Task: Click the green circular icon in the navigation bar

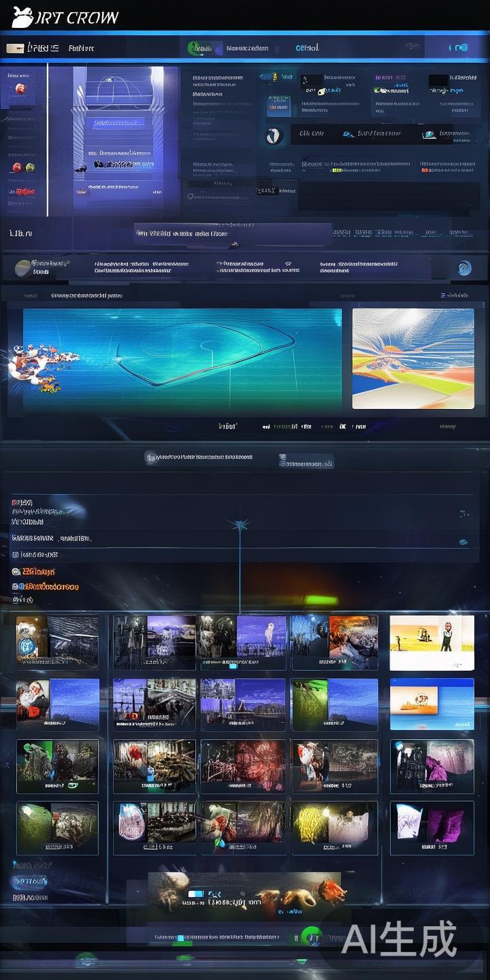Action: 197,48
